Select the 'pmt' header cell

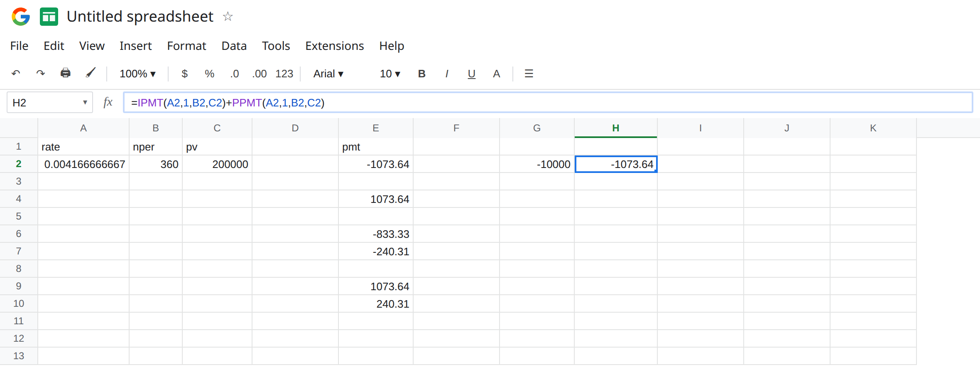376,147
